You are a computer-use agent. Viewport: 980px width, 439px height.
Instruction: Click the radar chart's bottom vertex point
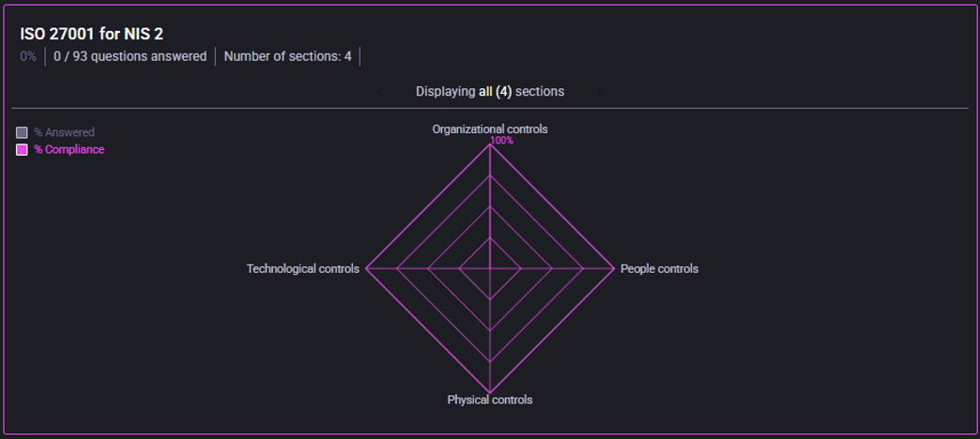click(x=490, y=393)
